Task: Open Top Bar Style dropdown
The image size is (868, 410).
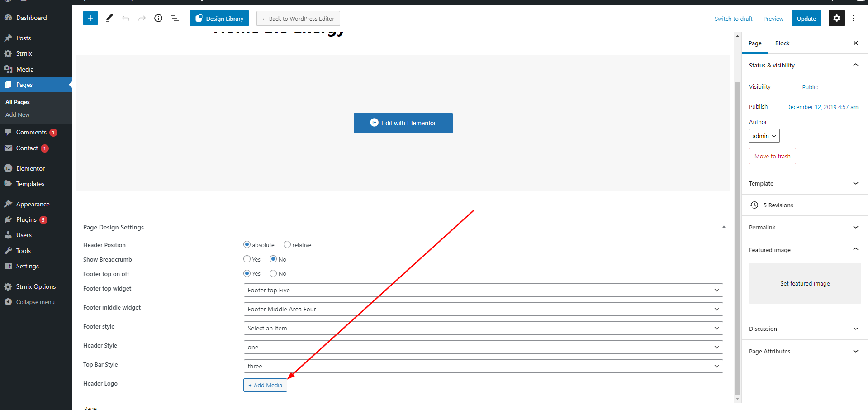Action: [x=483, y=366]
